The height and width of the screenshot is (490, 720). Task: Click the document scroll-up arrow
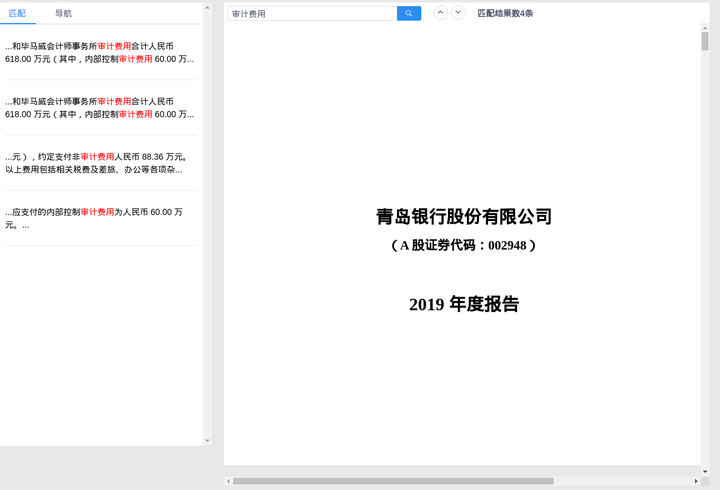click(705, 28)
